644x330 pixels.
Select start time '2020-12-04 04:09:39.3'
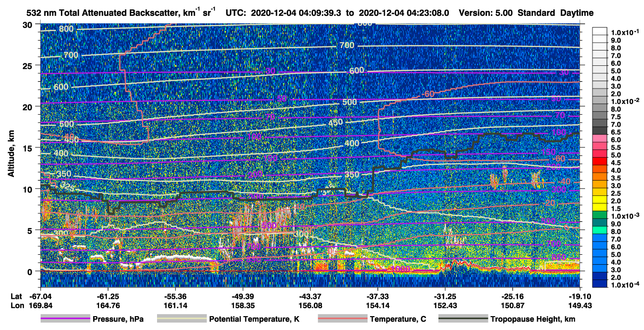tap(296, 13)
